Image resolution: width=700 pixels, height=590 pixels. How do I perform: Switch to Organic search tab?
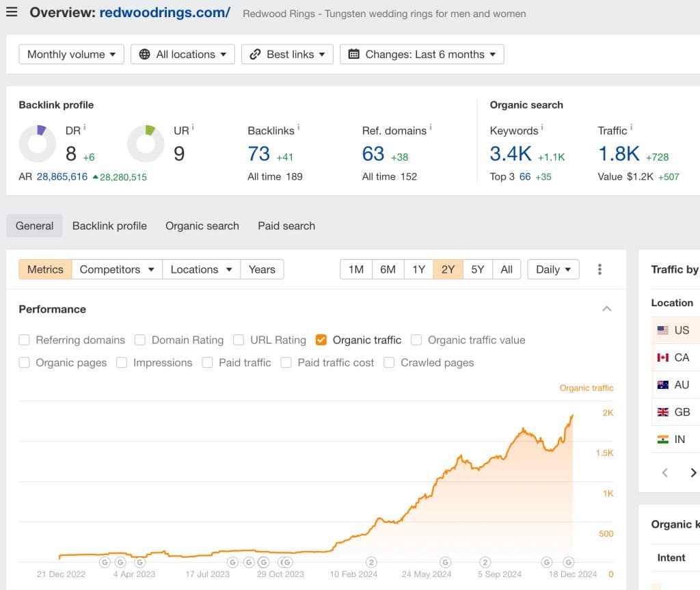tap(202, 226)
